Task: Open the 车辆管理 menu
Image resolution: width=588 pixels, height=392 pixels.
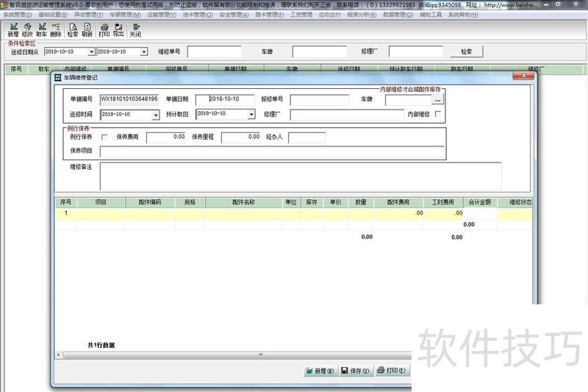Action: [126, 15]
